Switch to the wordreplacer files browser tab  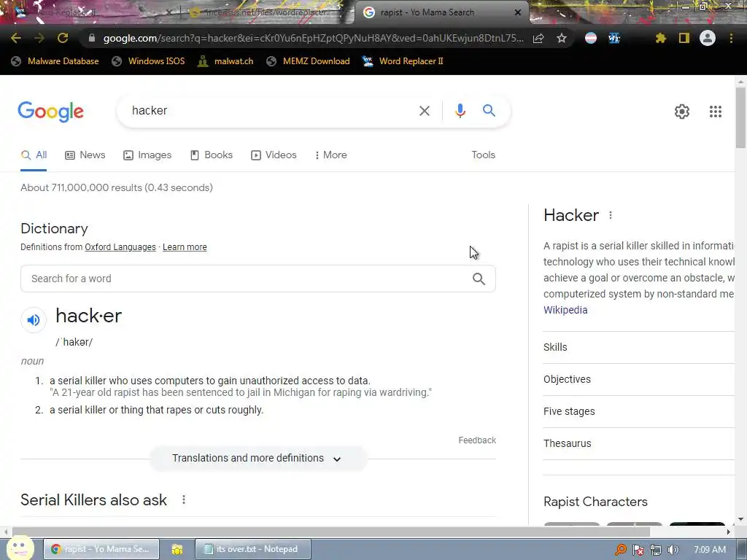(x=267, y=12)
